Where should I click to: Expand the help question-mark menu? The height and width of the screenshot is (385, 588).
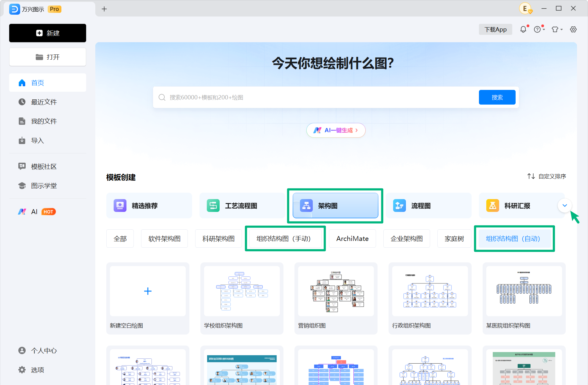click(539, 29)
